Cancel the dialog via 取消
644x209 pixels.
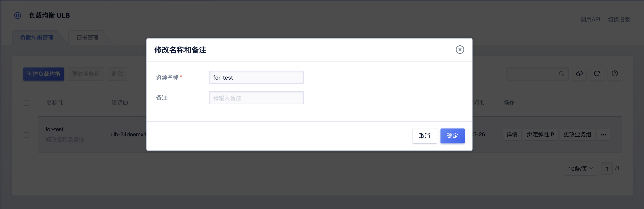click(424, 136)
